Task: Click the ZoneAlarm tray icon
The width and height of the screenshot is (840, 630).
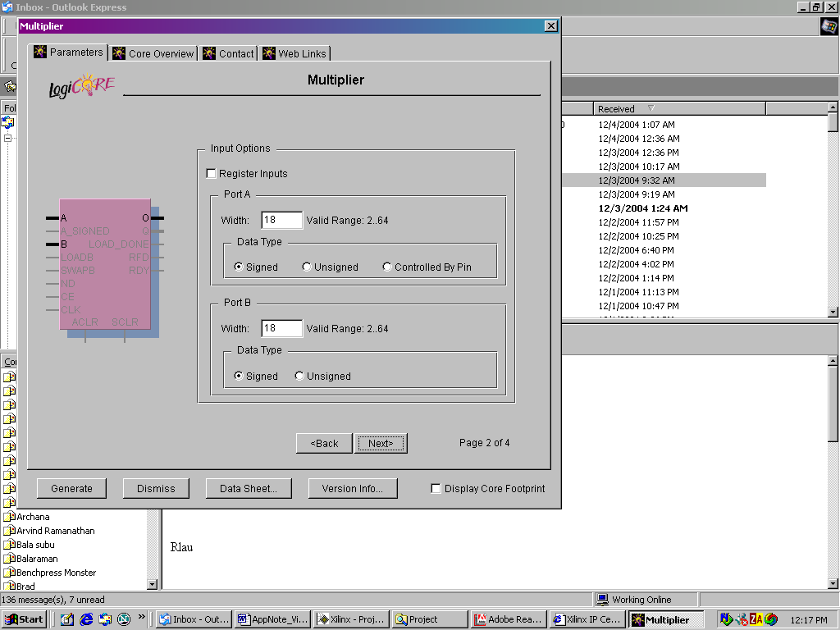Action: (x=756, y=619)
